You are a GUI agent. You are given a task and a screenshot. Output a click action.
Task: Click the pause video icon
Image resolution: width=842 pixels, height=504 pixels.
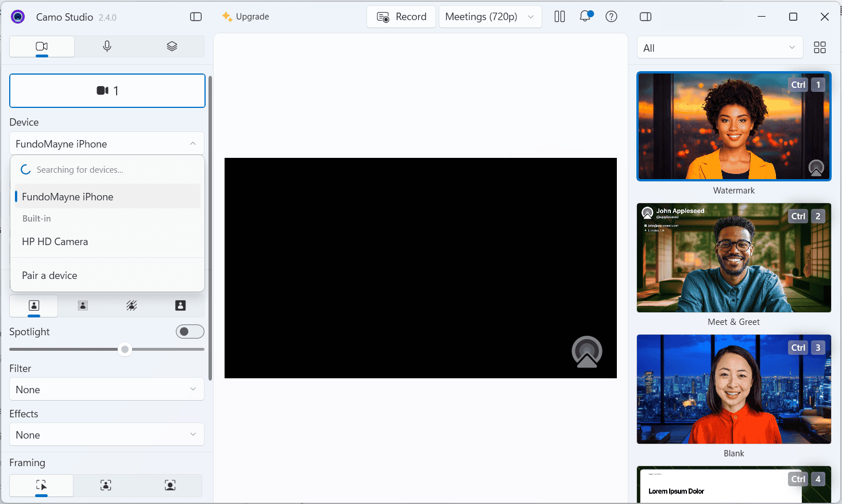[x=559, y=17]
